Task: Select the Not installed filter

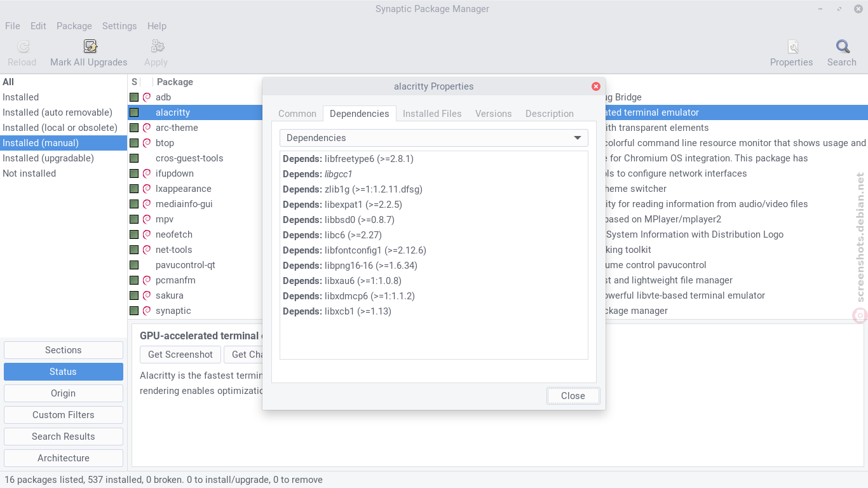Action: (64, 173)
